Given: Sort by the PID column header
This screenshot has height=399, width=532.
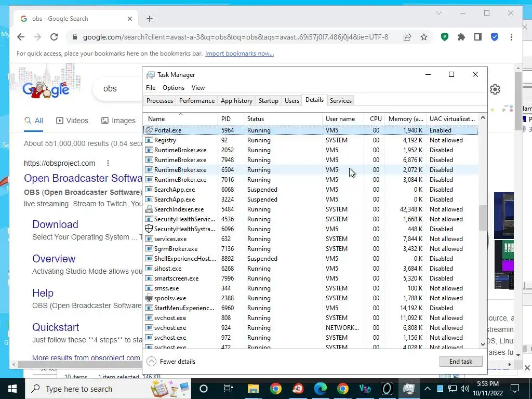Looking at the screenshot, I should [x=231, y=119].
